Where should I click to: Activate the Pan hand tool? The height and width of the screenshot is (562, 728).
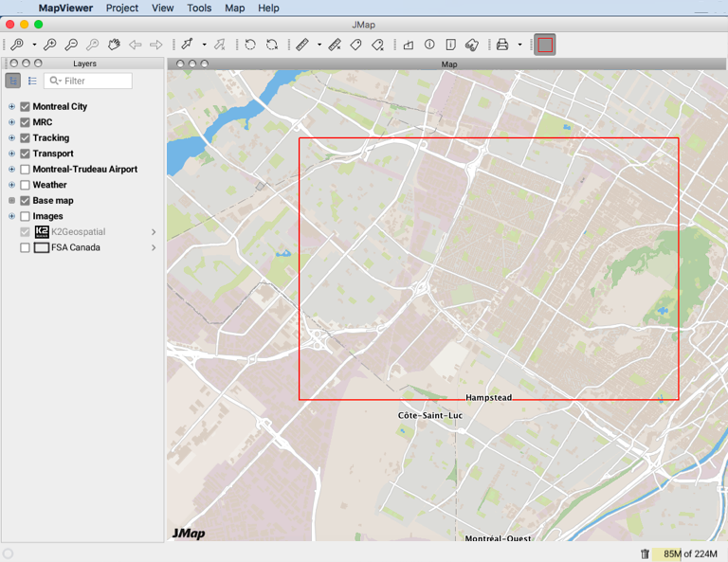[114, 45]
